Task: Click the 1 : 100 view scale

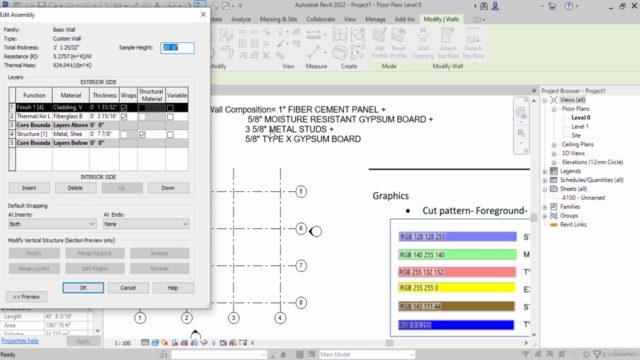Action: 122,343
